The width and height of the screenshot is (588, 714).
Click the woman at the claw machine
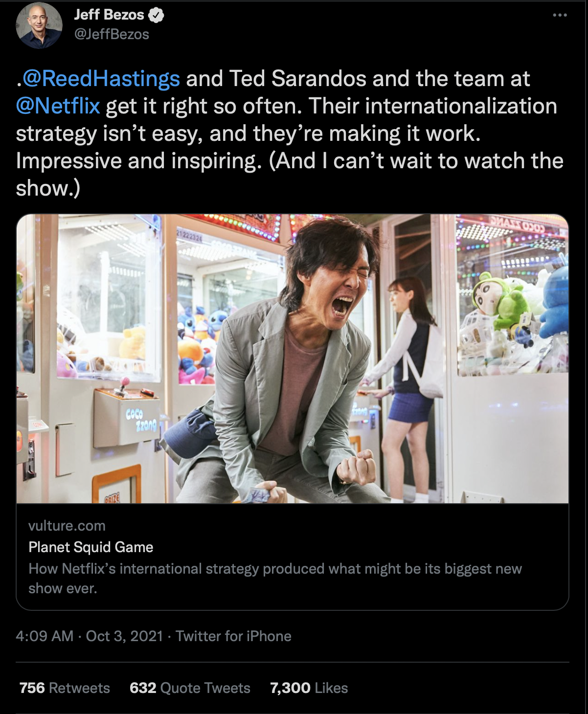411,352
